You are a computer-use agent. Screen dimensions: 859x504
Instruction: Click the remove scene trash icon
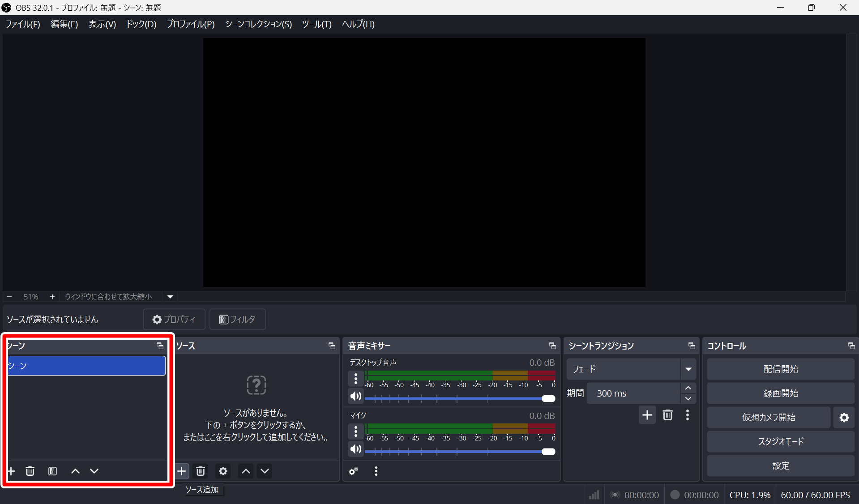coord(30,471)
